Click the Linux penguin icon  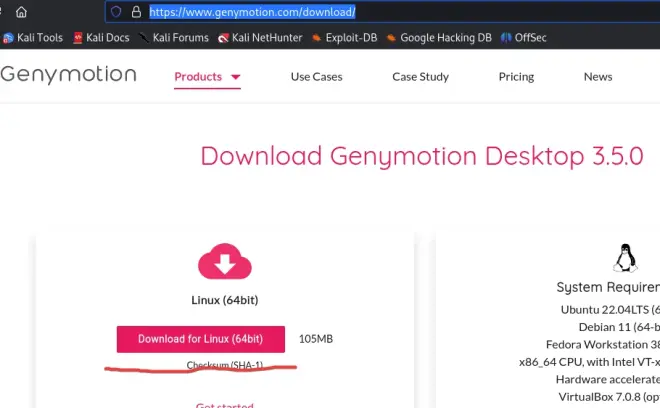point(625,258)
